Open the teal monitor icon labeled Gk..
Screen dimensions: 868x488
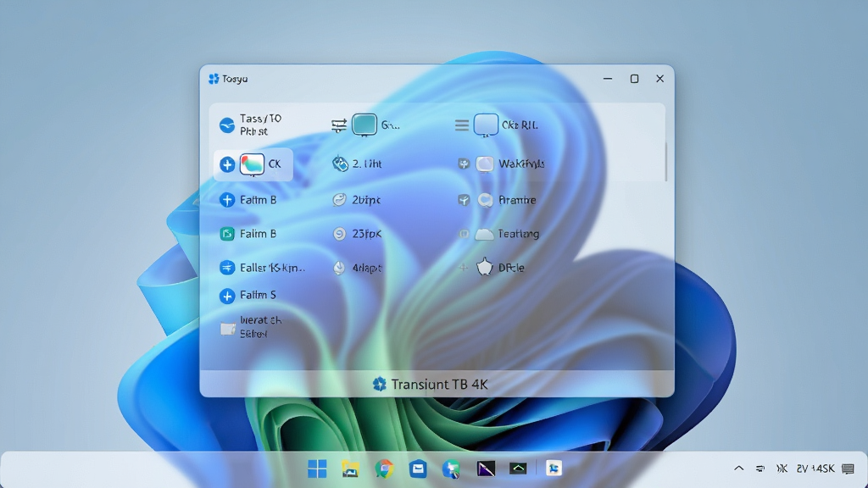[364, 125]
